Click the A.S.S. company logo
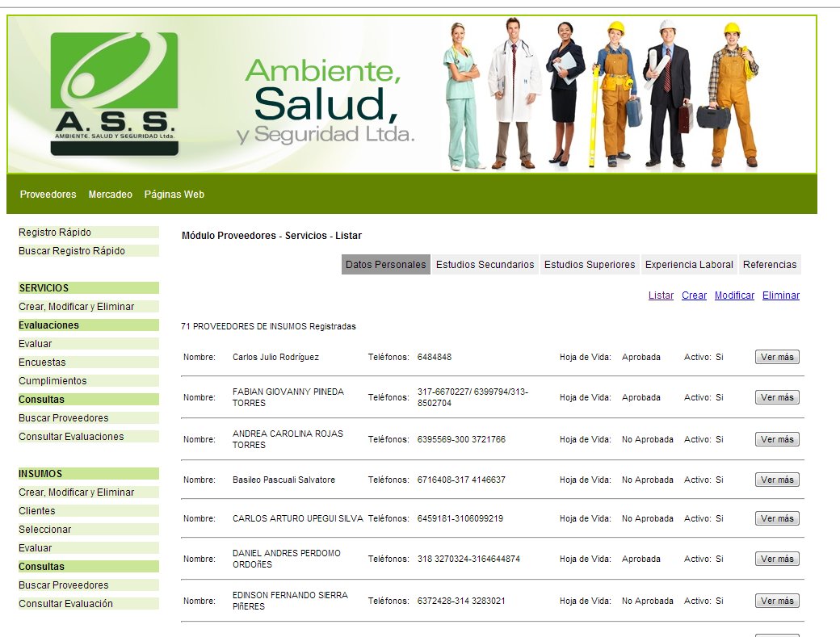The width and height of the screenshot is (840, 637). click(x=114, y=93)
